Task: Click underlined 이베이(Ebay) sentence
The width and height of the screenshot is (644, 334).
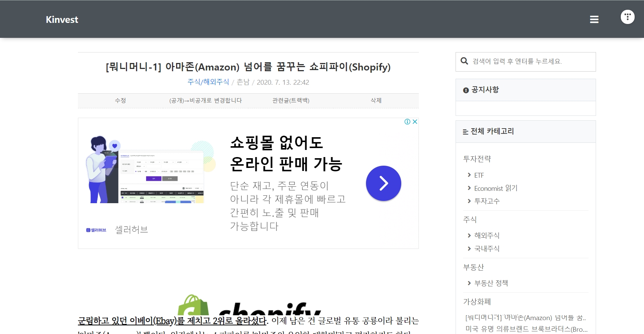Action: pyautogui.click(x=173, y=321)
